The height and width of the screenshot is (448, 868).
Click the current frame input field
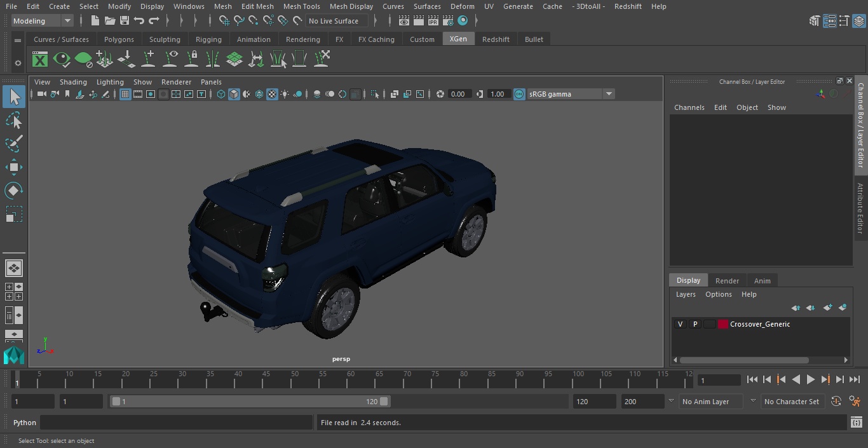click(719, 380)
